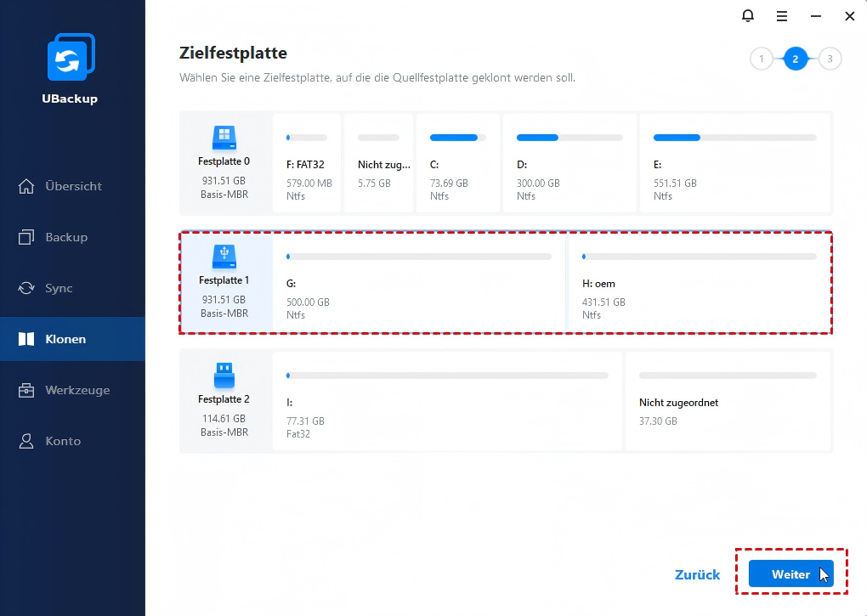
Task: Open the notification bell icon
Action: (748, 16)
